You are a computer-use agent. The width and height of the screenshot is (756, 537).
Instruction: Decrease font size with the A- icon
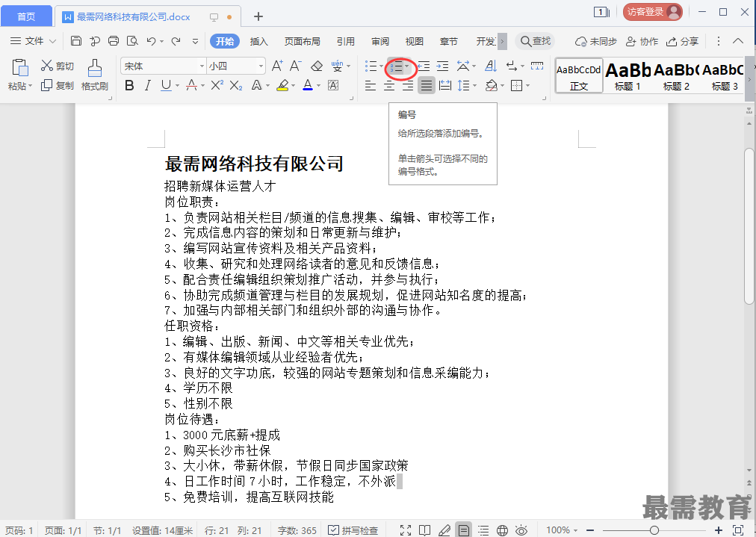[x=296, y=66]
